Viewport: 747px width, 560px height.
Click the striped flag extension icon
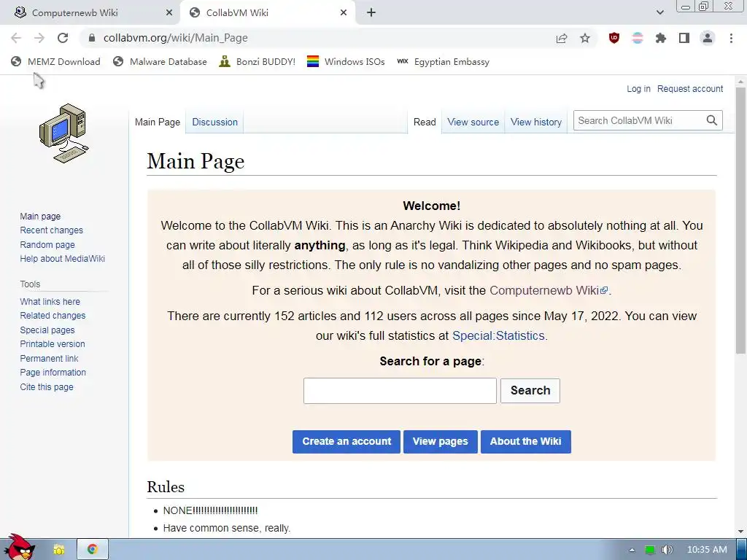[x=638, y=38]
